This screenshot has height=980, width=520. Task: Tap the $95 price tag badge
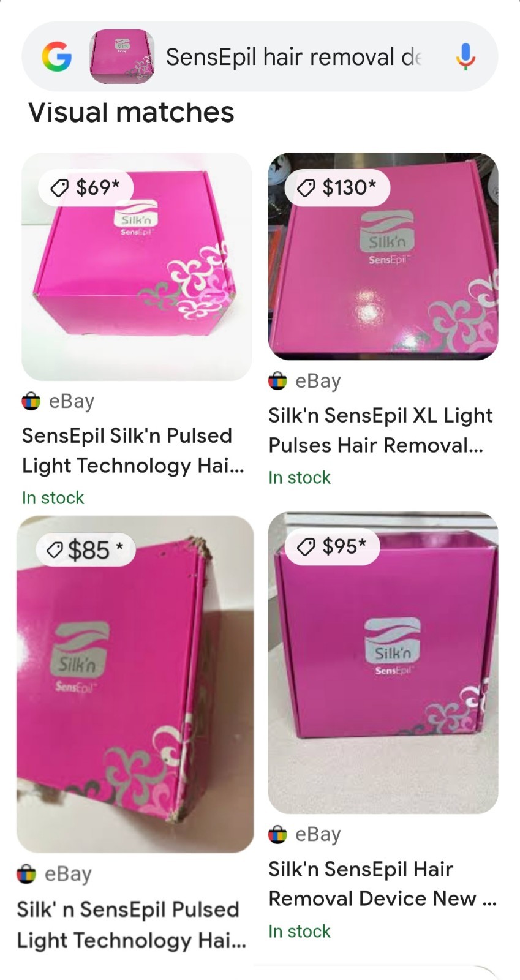332,545
